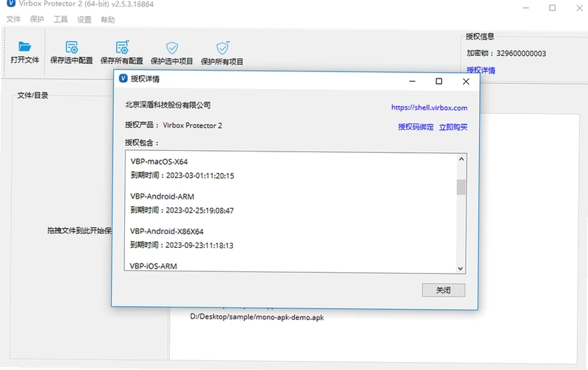
Task: Click the license list scroll up arrow
Action: coord(462,159)
